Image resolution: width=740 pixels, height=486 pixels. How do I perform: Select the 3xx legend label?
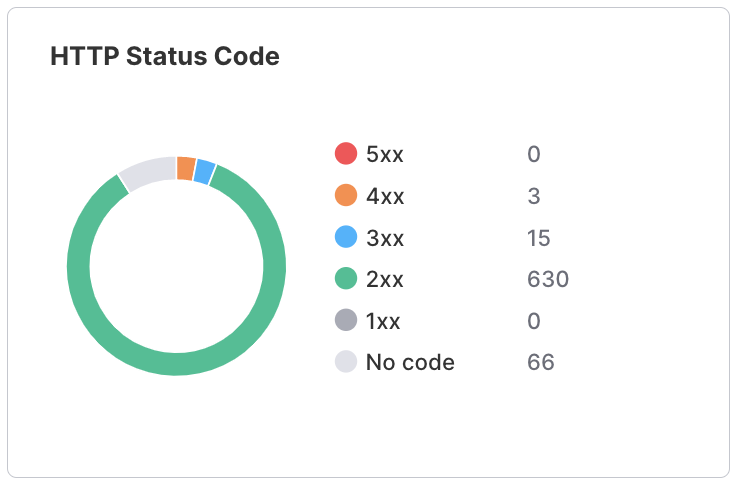point(385,238)
